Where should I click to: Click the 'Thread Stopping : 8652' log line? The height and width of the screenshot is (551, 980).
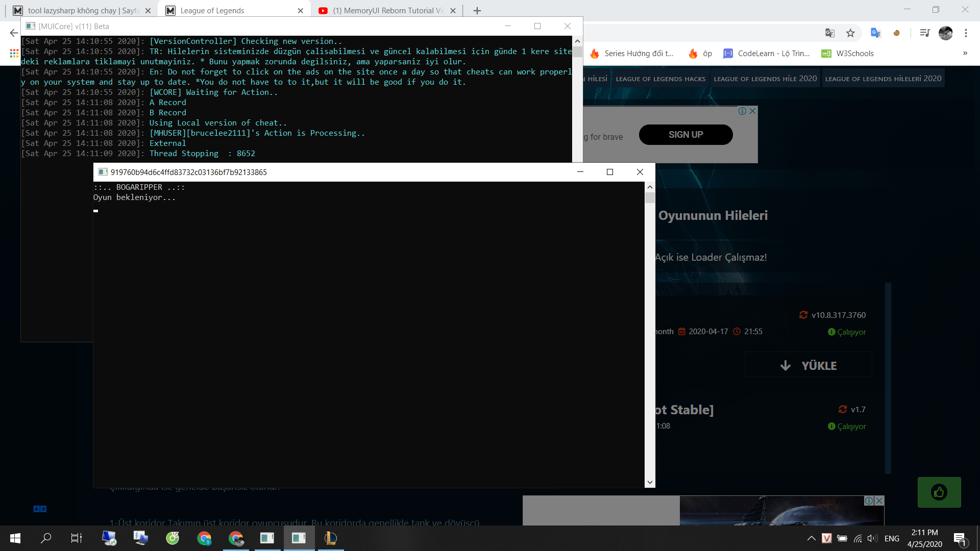click(x=202, y=154)
